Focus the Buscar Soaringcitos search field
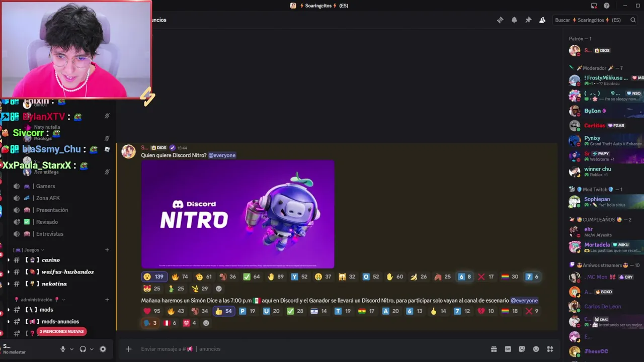 595,20
